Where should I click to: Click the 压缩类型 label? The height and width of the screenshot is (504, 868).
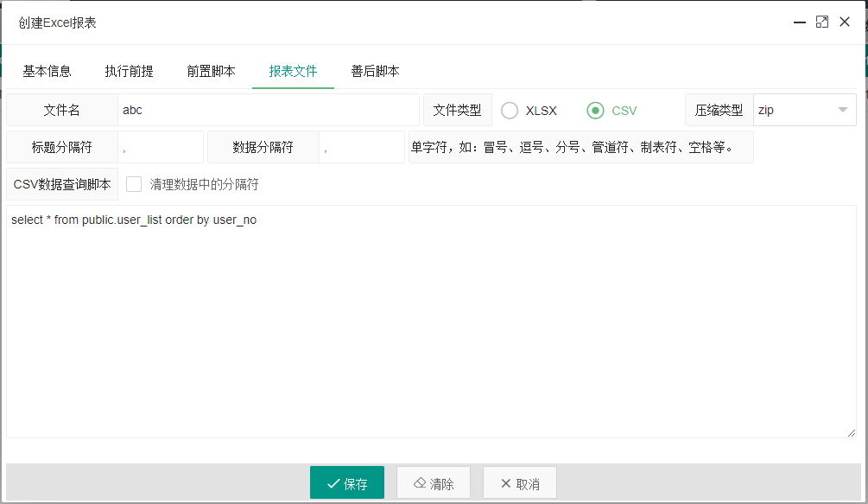pyautogui.click(x=719, y=110)
